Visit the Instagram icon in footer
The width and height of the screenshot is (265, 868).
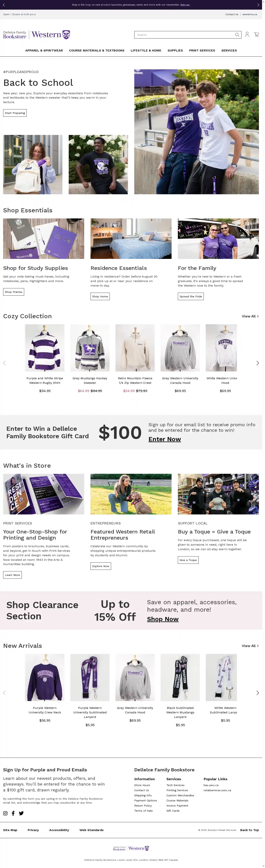5,813
